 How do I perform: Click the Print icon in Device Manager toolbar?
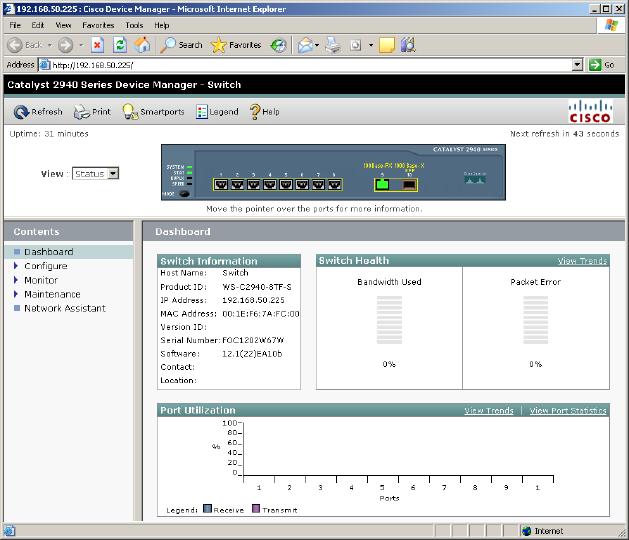[82, 112]
